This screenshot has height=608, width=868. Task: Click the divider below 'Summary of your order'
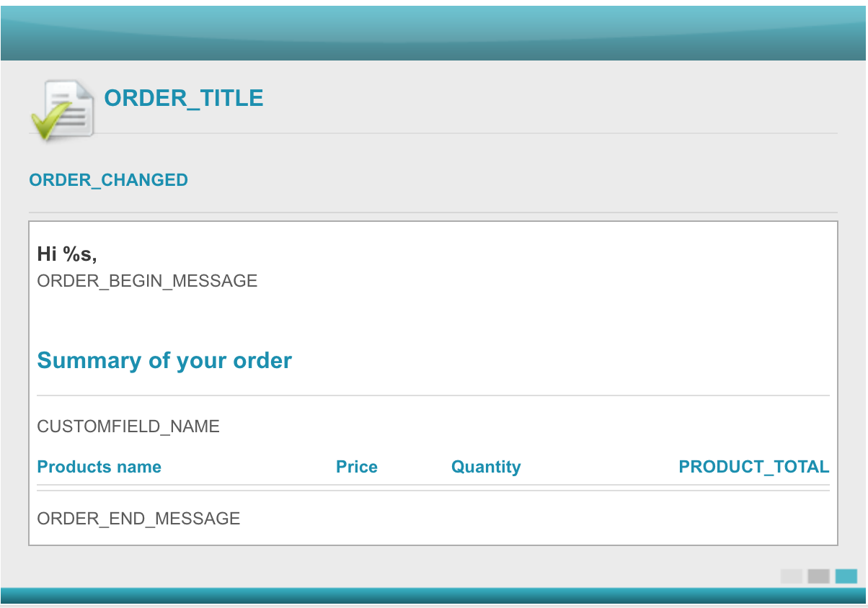(x=433, y=395)
